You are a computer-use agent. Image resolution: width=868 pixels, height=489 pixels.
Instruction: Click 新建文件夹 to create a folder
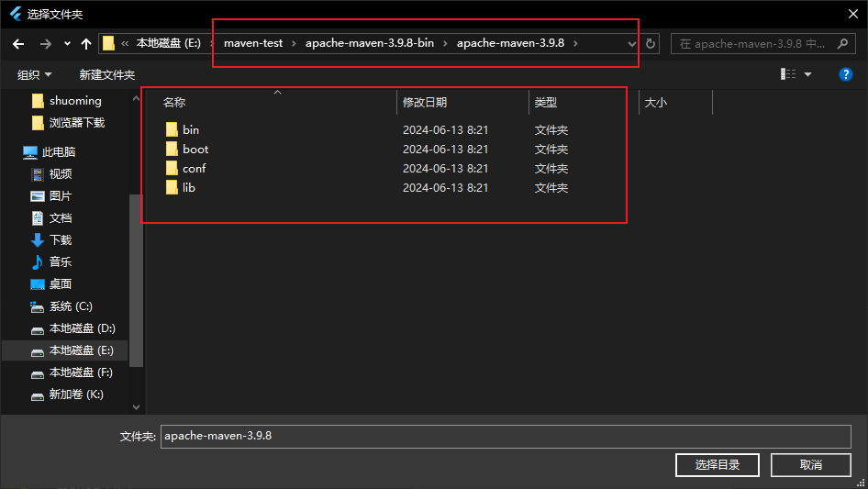click(x=106, y=74)
